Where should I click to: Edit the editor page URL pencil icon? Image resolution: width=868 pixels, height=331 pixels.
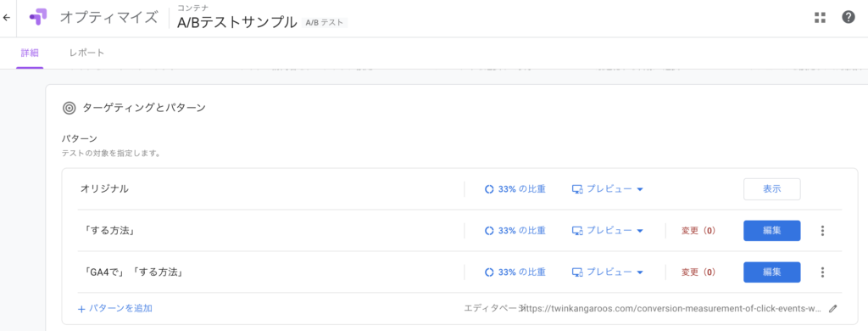(833, 309)
